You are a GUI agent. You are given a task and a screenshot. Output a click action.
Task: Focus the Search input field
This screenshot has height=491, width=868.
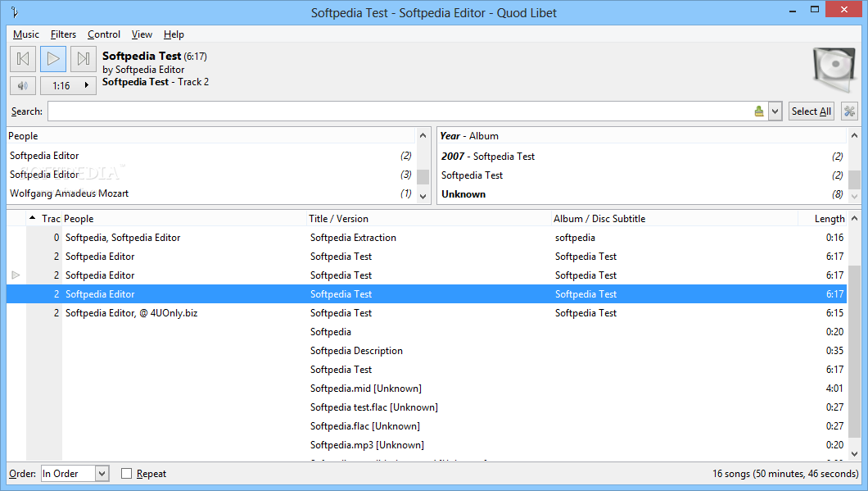pyautogui.click(x=400, y=111)
